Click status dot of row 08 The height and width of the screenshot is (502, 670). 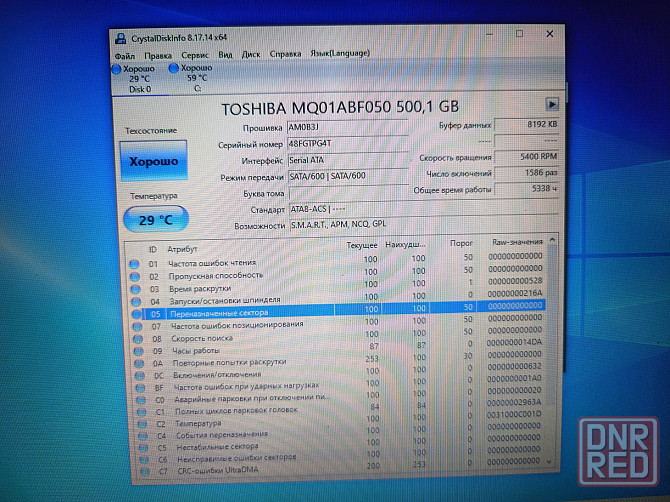(138, 339)
